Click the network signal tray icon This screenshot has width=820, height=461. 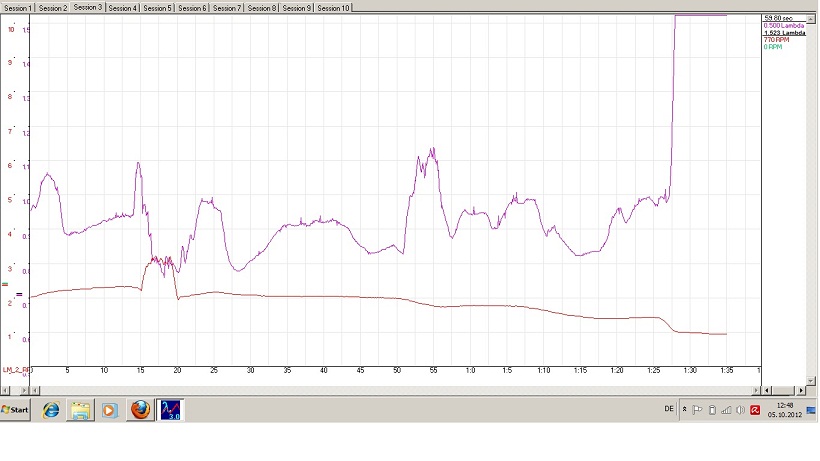click(726, 410)
